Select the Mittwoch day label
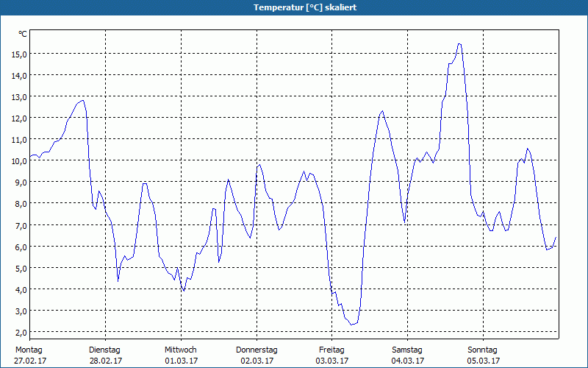 [180, 350]
